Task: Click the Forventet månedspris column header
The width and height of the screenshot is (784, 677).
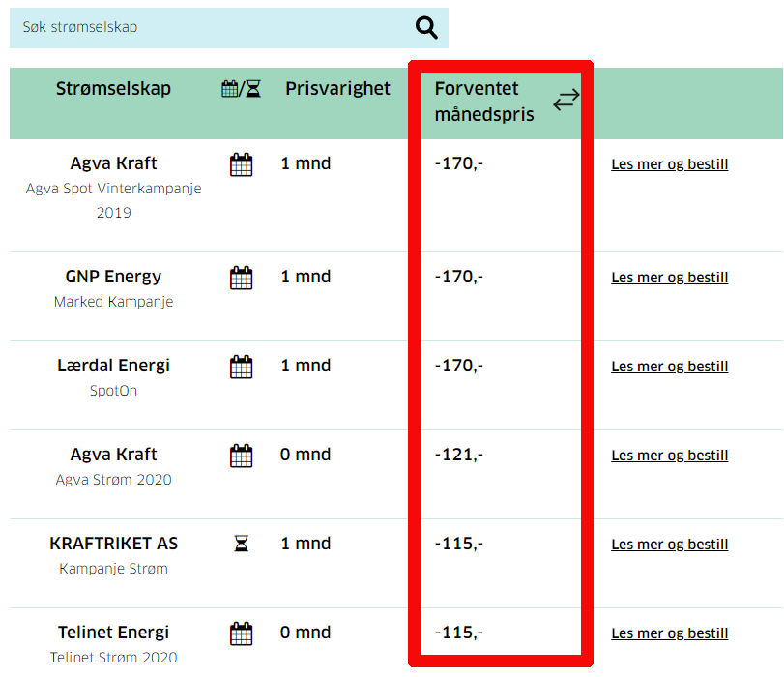Action: 484,102
